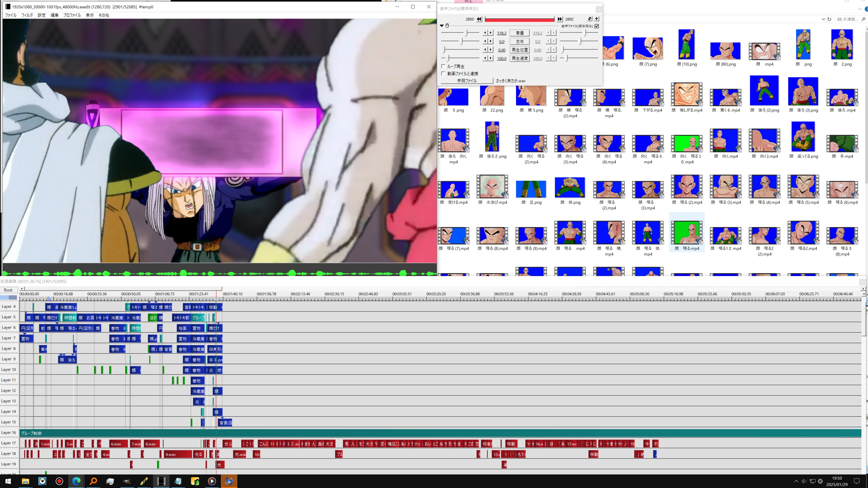
Task: Click the plus icon to add an effect
Action: (x=597, y=19)
